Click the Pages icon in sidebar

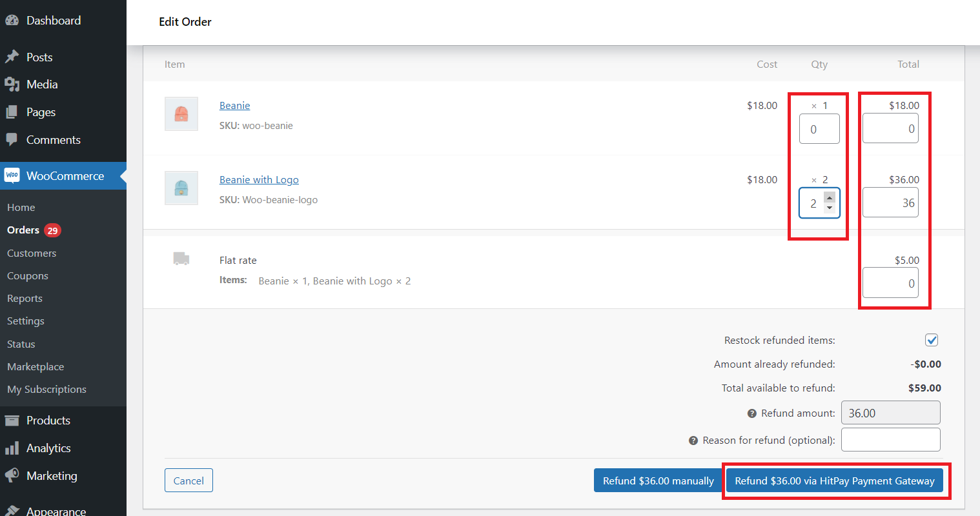click(12, 112)
